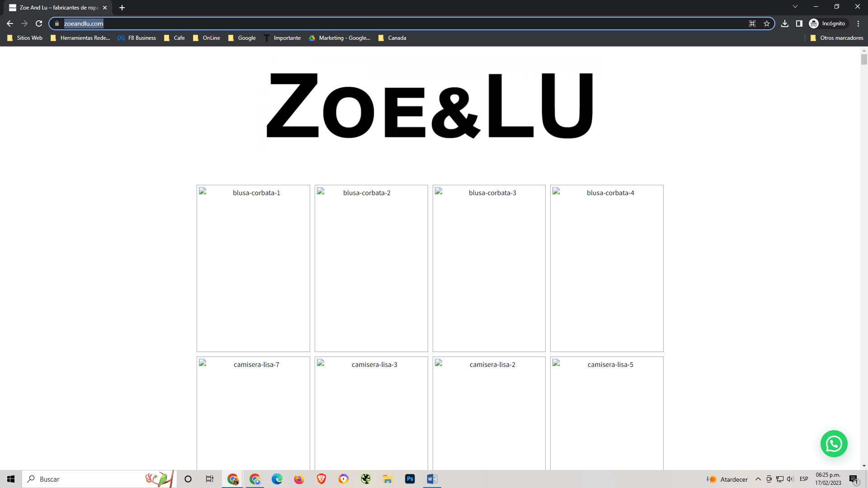Open the blusa-corbata-1 product image
Viewport: 868px width, 488px height.
(x=253, y=268)
